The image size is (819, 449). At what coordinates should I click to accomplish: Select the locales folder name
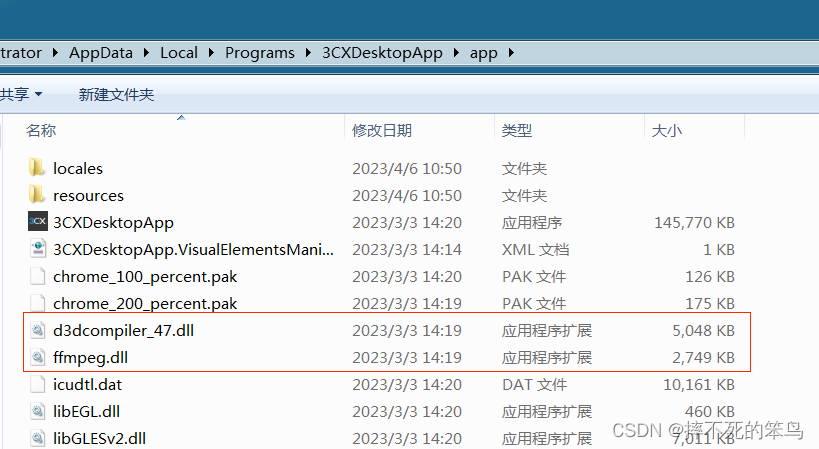78,169
